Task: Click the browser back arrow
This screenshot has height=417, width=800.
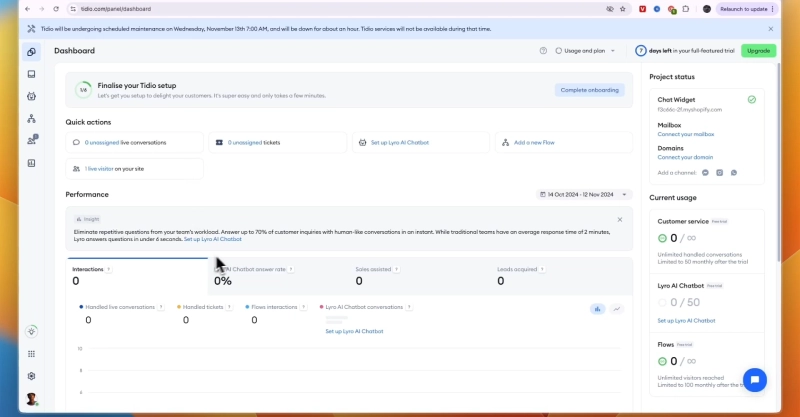Action: coord(28,9)
